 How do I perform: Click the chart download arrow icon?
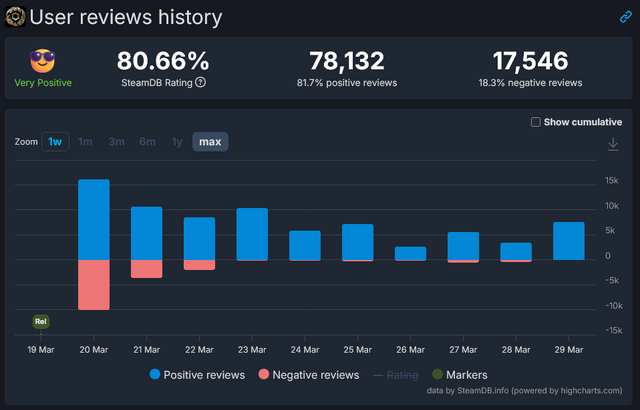click(x=613, y=144)
